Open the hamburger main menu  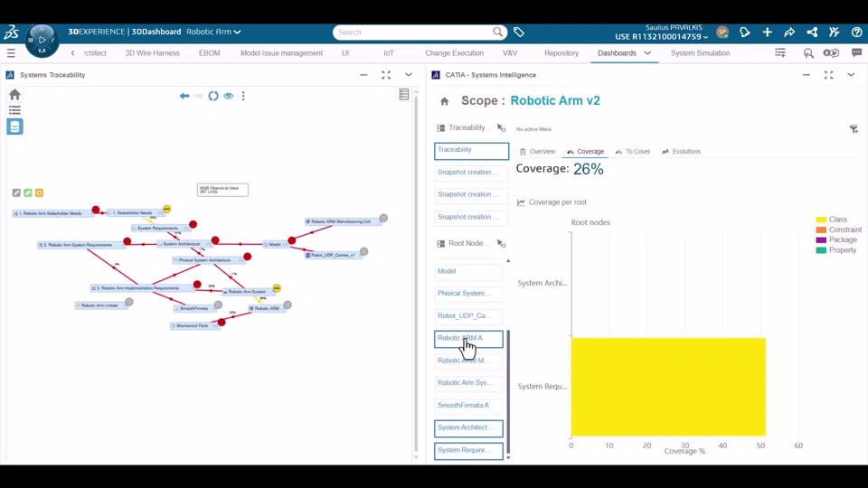click(x=11, y=53)
